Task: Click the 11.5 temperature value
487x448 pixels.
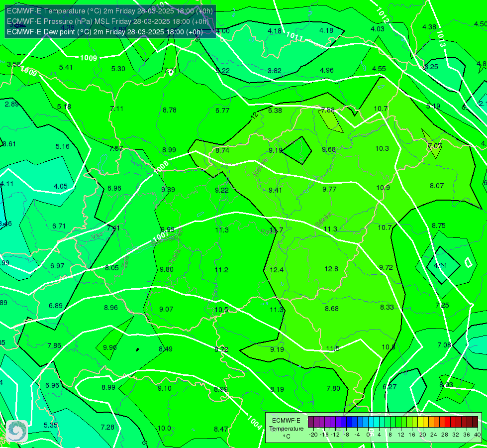Action: 333,349
